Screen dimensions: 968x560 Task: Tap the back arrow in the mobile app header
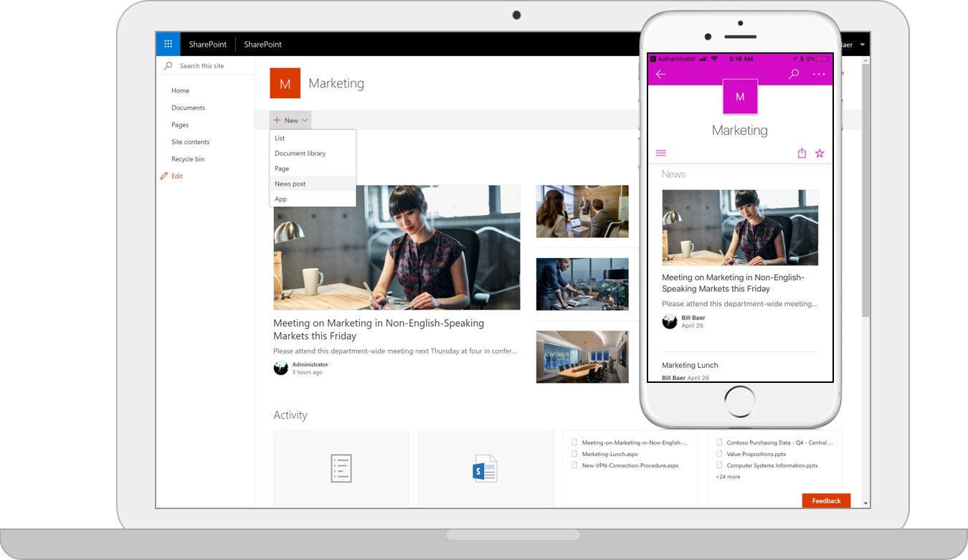point(660,74)
